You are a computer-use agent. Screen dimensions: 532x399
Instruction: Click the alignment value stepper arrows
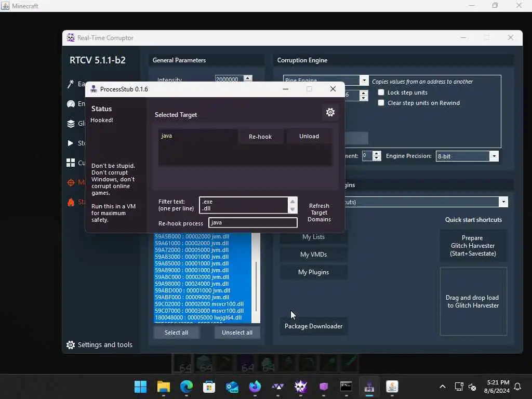pos(376,156)
